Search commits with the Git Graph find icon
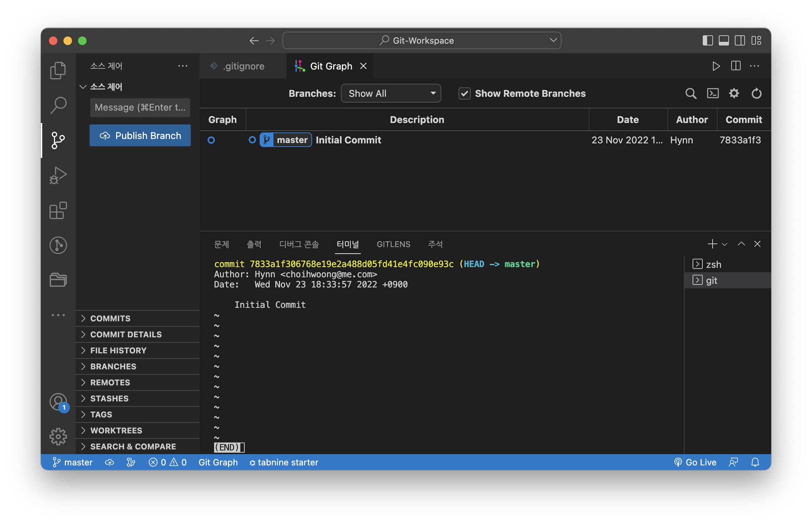This screenshot has height=524, width=812. [x=691, y=94]
